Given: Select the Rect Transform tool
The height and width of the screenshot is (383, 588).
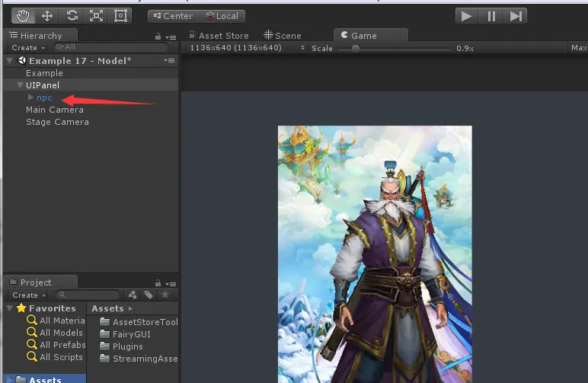Looking at the screenshot, I should [120, 16].
